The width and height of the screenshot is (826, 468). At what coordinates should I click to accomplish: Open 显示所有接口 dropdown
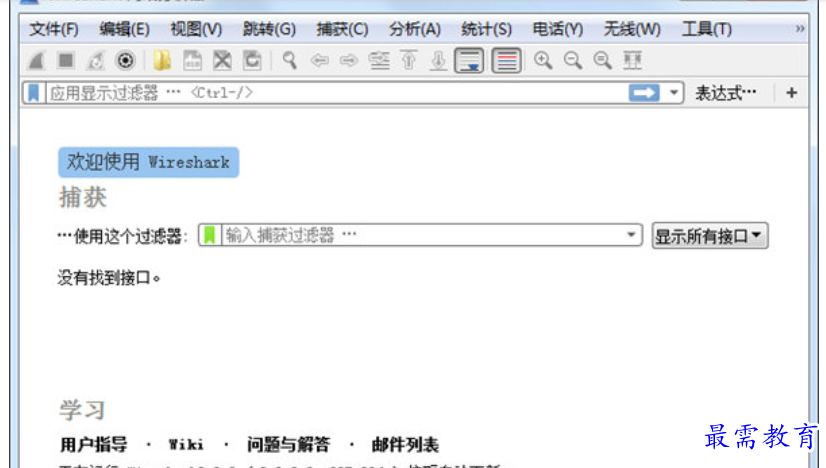pyautogui.click(x=710, y=236)
